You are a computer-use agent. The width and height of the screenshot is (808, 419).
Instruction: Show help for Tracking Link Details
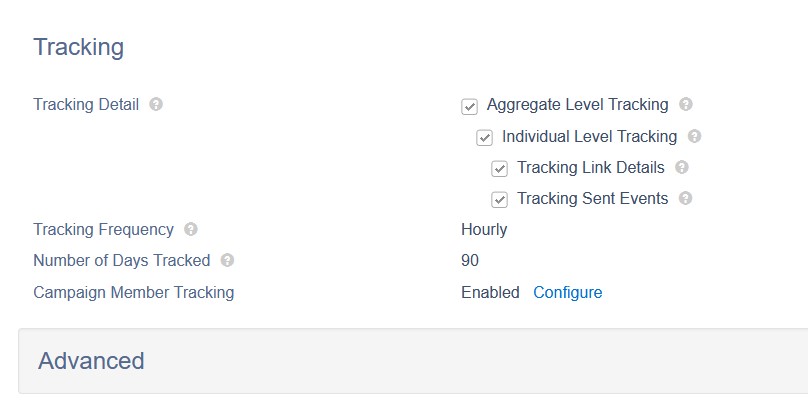(682, 167)
